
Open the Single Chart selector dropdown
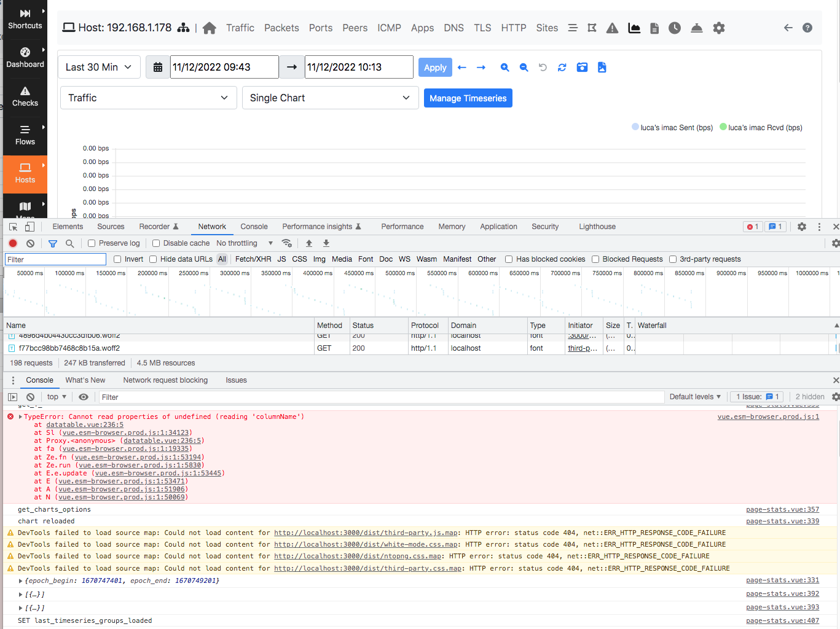[330, 98]
